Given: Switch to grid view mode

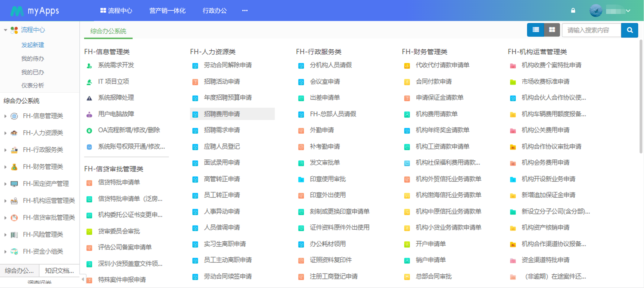Looking at the screenshot, I should point(552,30).
